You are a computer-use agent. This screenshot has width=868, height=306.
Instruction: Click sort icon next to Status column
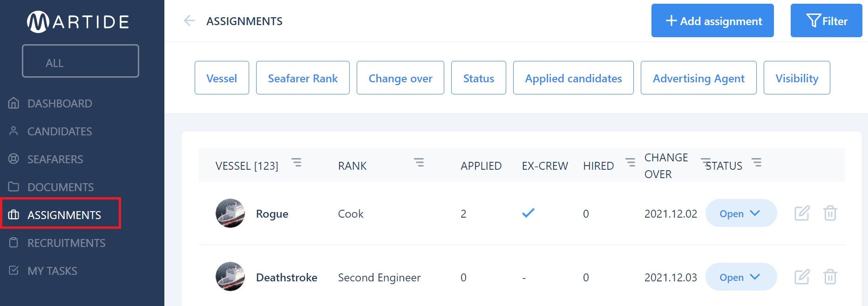[x=757, y=162]
